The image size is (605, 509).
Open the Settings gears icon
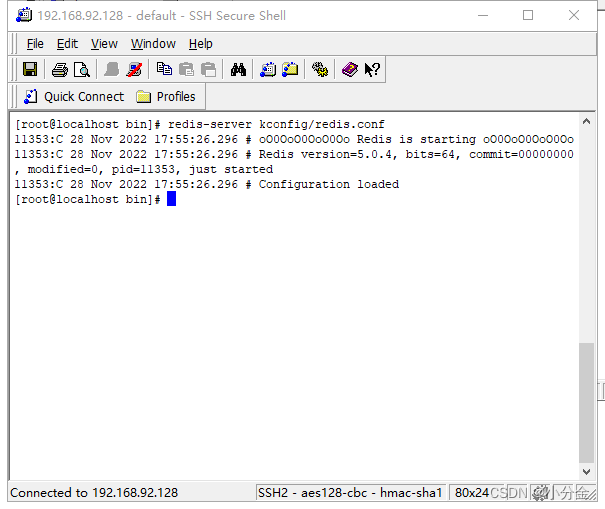tap(320, 70)
